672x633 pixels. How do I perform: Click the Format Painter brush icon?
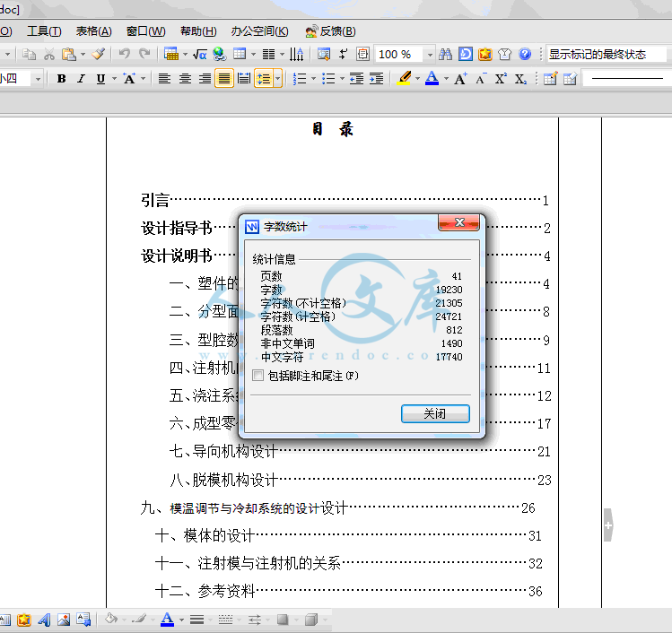[x=98, y=55]
